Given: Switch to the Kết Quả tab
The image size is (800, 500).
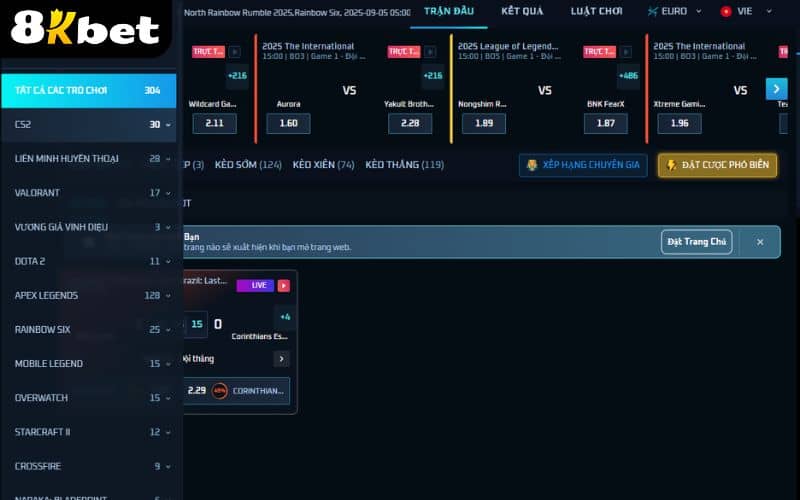Looking at the screenshot, I should 522,11.
